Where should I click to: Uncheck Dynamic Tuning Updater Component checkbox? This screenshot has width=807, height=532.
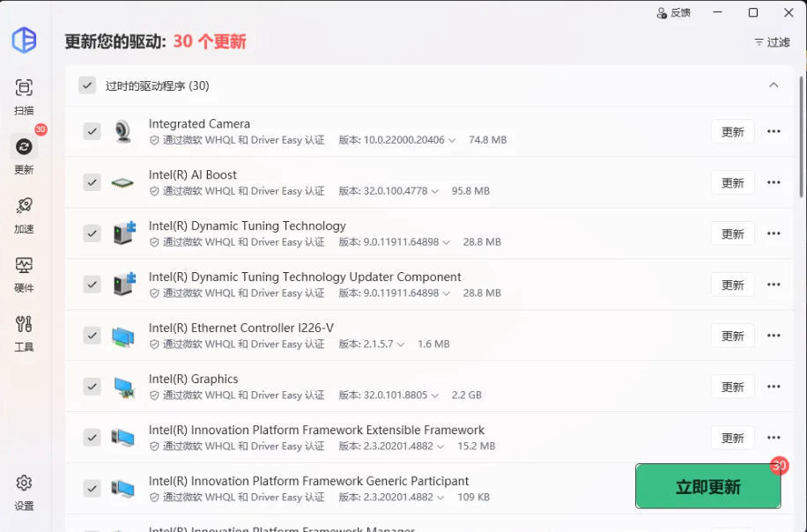click(x=93, y=284)
